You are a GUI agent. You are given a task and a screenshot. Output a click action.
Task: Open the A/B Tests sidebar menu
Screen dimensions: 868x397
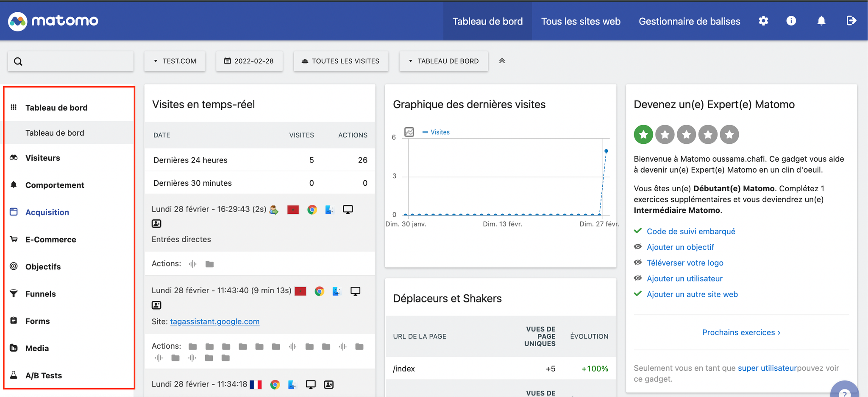point(44,375)
